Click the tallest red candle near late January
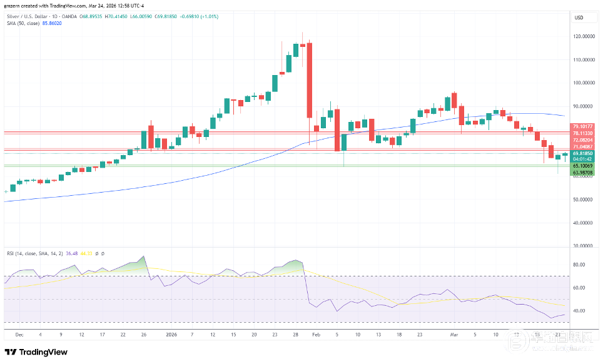Screen dimensions: 603x364 click(x=309, y=79)
